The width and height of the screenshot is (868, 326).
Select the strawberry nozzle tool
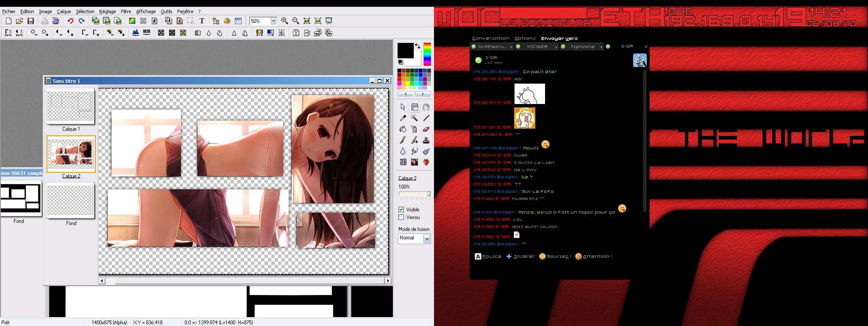426,162
